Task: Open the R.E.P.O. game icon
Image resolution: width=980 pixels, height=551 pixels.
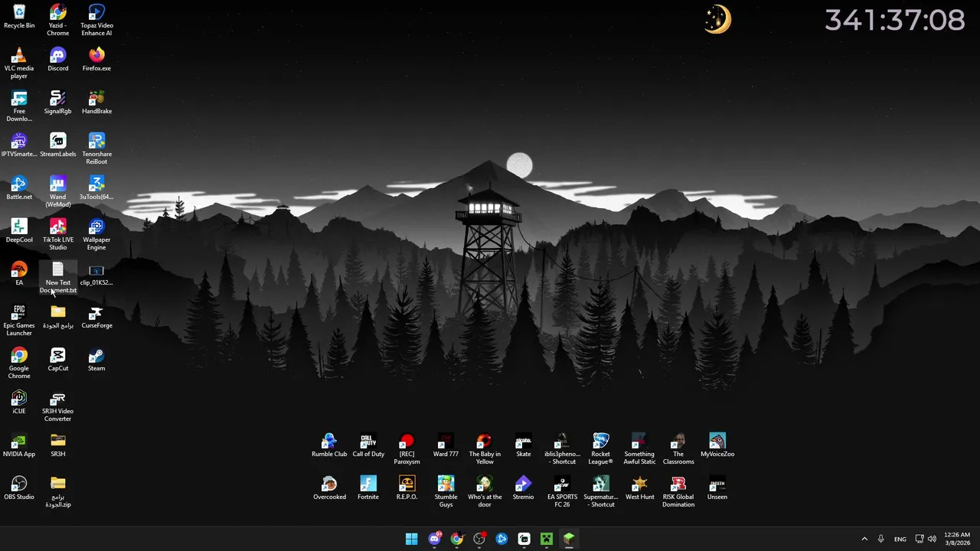Action: click(x=407, y=488)
